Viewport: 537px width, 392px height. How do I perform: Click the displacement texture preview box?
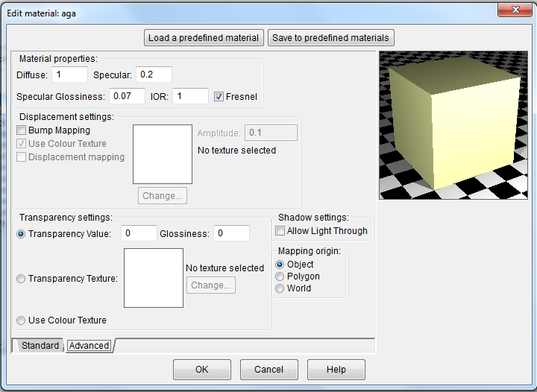coord(163,154)
